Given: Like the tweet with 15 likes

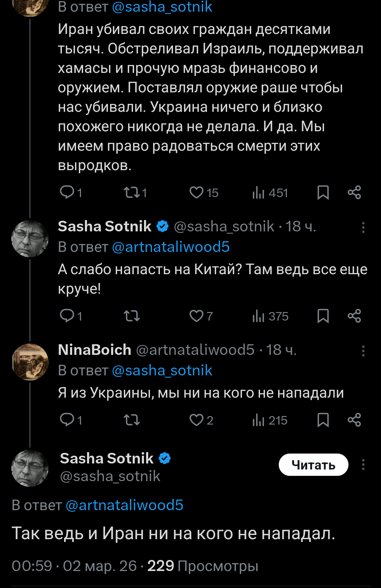Looking at the screenshot, I should (197, 193).
